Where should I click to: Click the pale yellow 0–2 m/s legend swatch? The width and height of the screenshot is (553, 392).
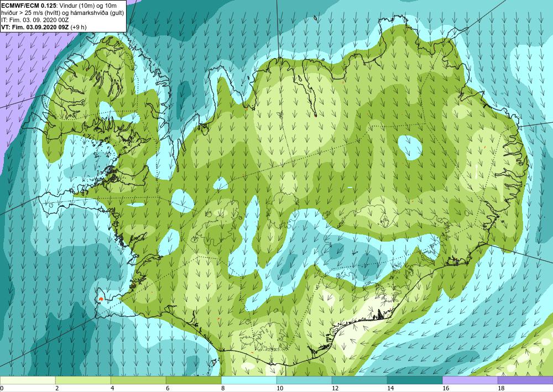coord(28,380)
